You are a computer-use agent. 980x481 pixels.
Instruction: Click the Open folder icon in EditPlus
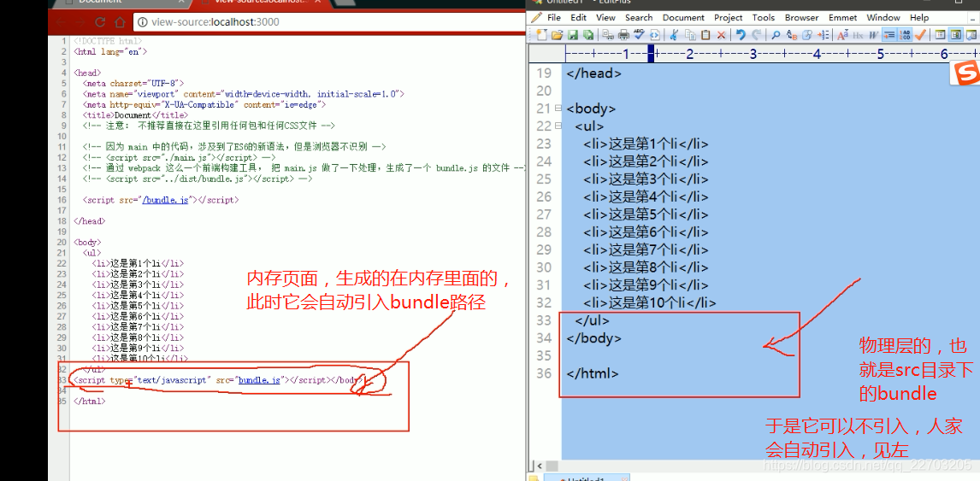pos(557,35)
